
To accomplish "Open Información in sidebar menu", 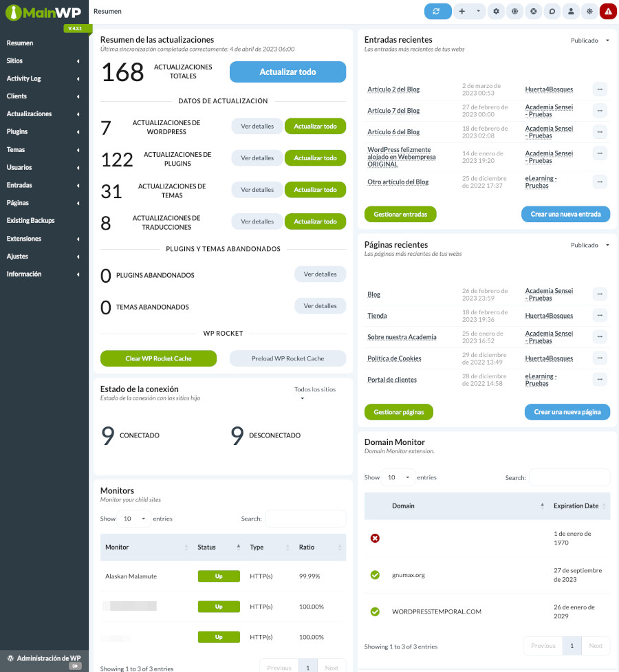I will (x=24, y=274).
